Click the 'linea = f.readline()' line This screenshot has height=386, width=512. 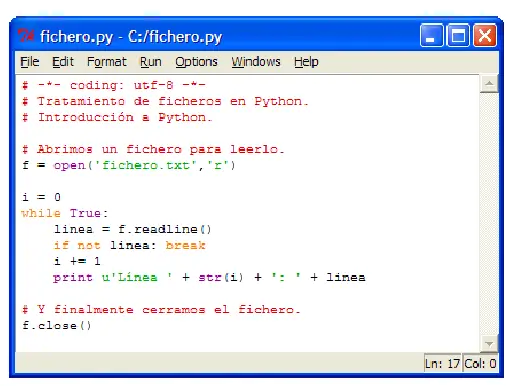tap(132, 229)
